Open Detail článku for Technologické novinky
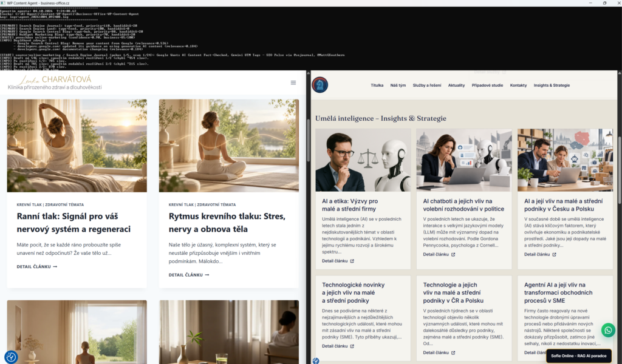 (x=338, y=346)
